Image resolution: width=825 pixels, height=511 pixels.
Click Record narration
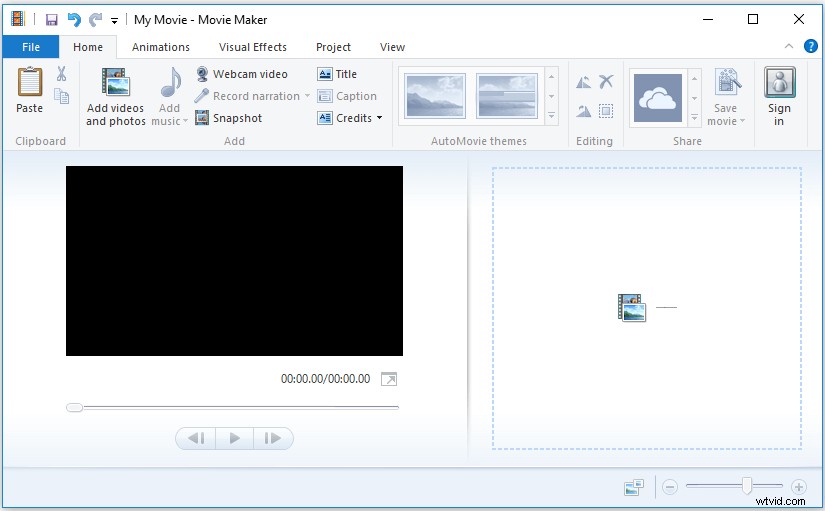(247, 96)
